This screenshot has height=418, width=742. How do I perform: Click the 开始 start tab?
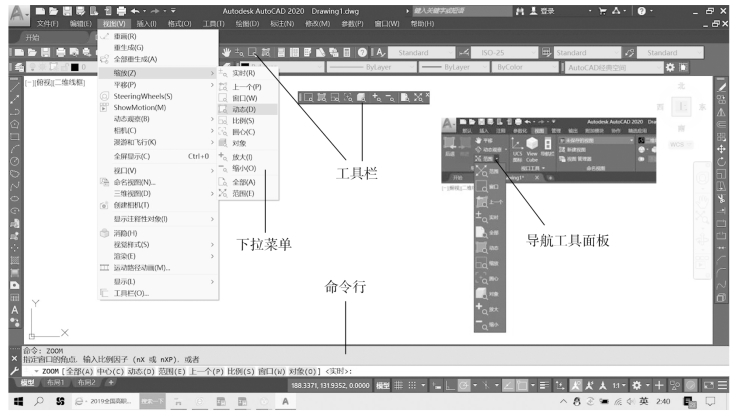pyautogui.click(x=33, y=37)
